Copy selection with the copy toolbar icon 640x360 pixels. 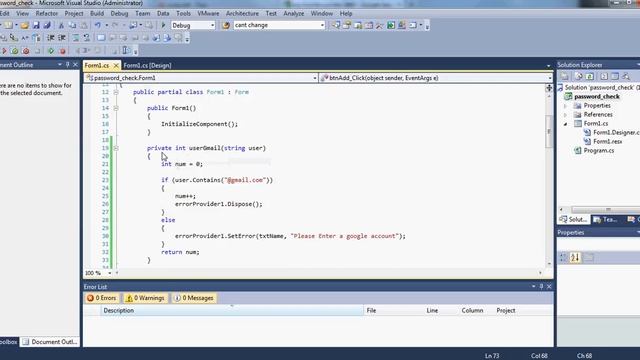[x=72, y=25]
